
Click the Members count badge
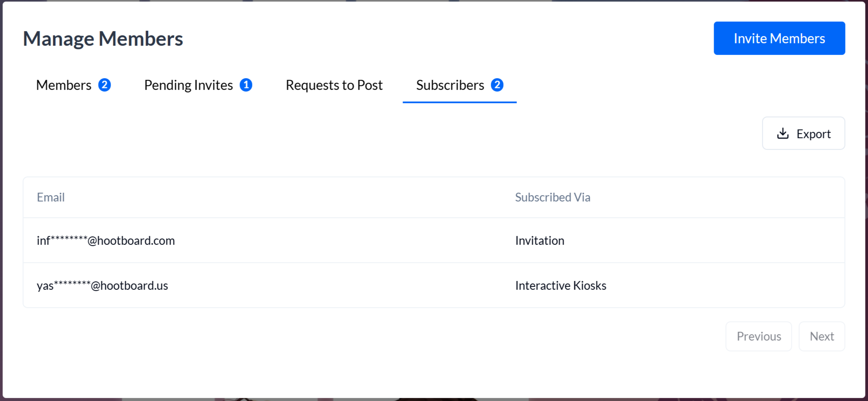pos(104,85)
